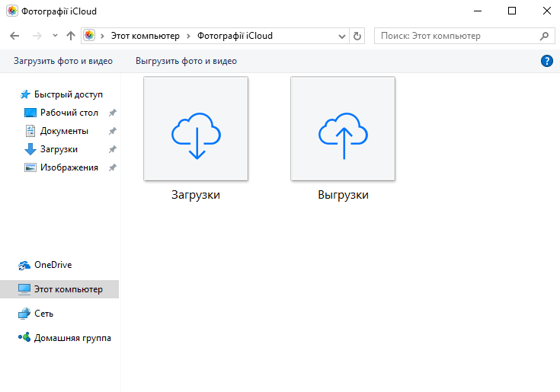Select Фотографії iCloud in the address path
The width and height of the screenshot is (560, 392).
click(x=235, y=36)
